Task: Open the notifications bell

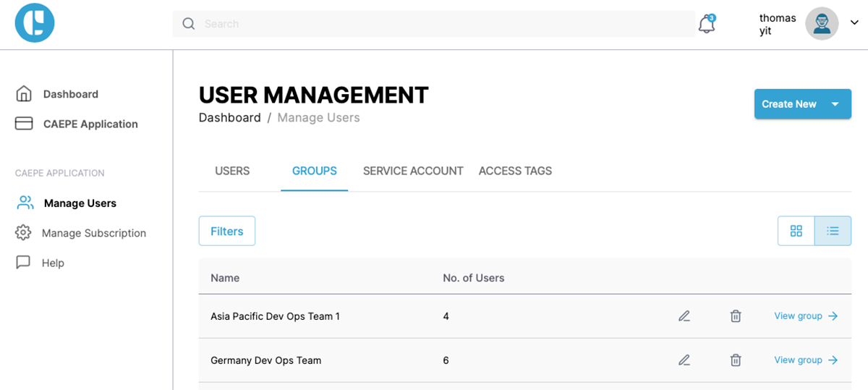Action: pyautogui.click(x=707, y=24)
